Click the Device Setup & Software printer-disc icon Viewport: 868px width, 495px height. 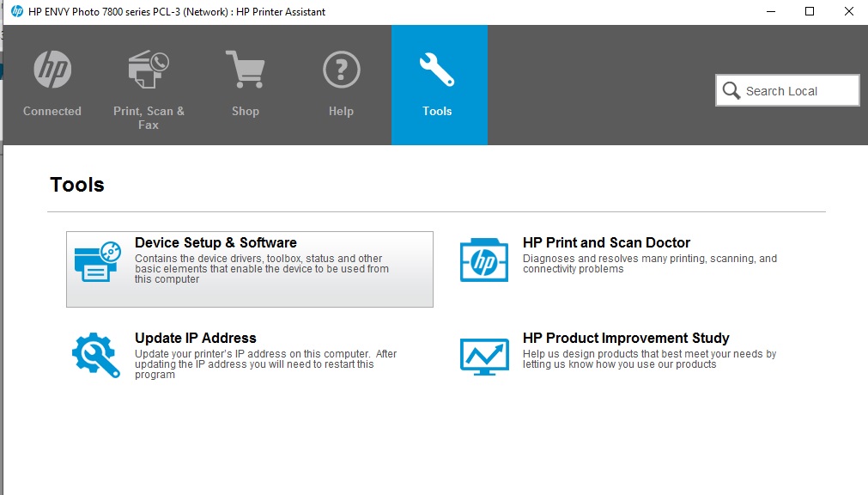[x=98, y=261]
